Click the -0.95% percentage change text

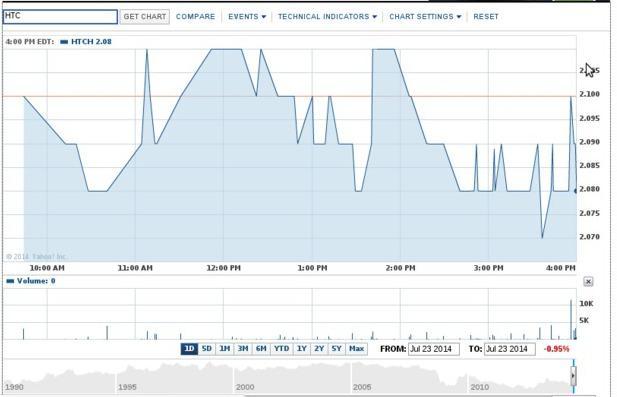pyautogui.click(x=556, y=349)
